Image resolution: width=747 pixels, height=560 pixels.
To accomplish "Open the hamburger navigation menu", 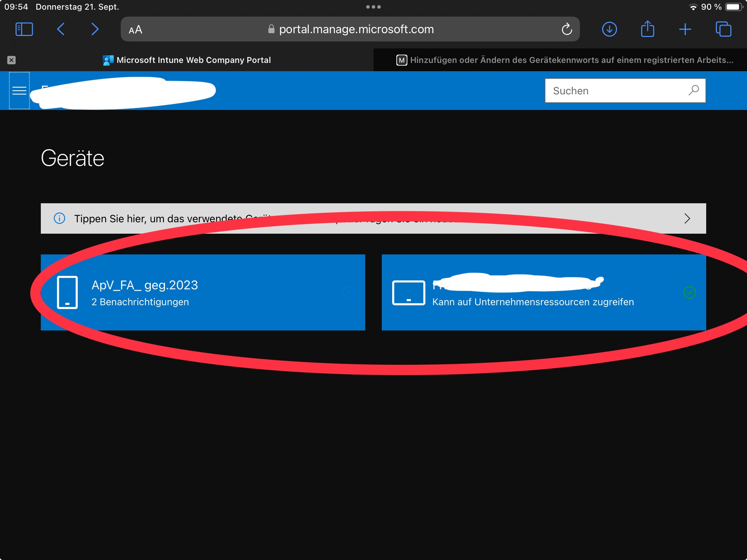I will point(19,91).
